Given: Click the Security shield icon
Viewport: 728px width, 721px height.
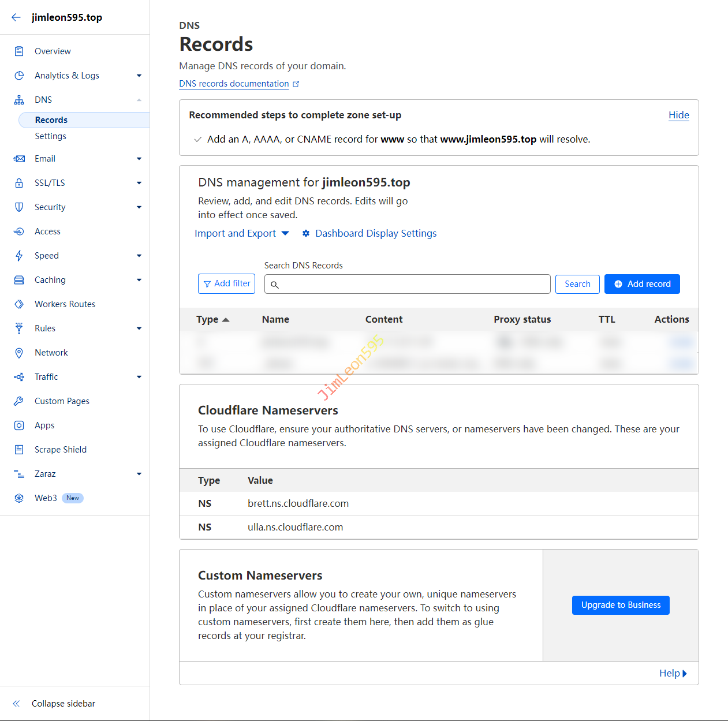Looking at the screenshot, I should point(19,207).
